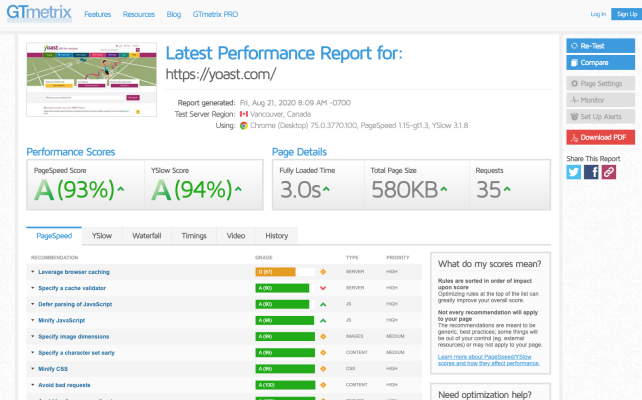The width and height of the screenshot is (642, 400).
Task: Share report on Twitter
Action: pos(574,172)
